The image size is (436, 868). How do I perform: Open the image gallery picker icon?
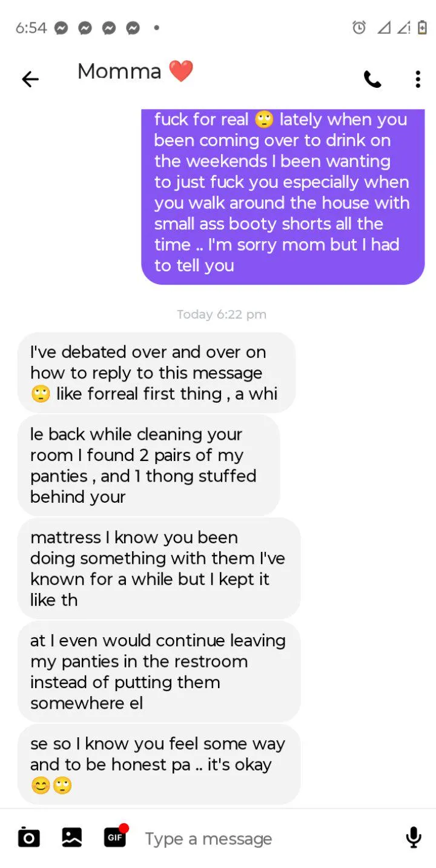pos(72,838)
